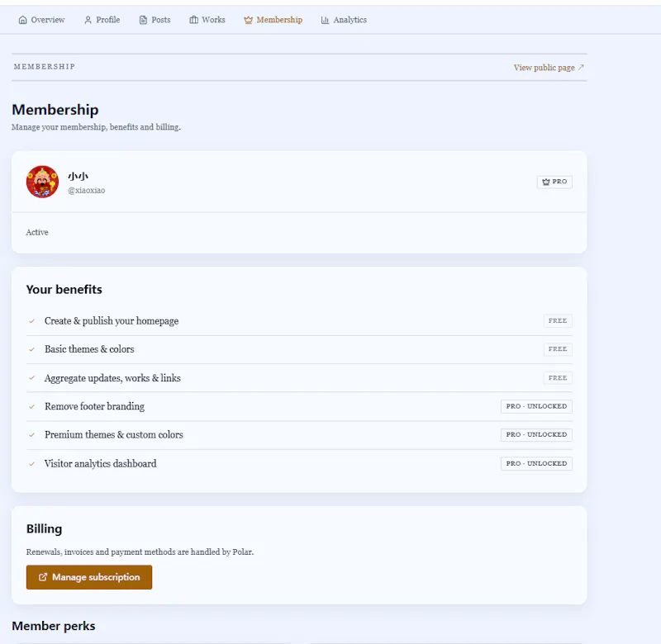This screenshot has height=644, width=661.
Task: Click the Manage subscription button
Action: pyautogui.click(x=89, y=577)
